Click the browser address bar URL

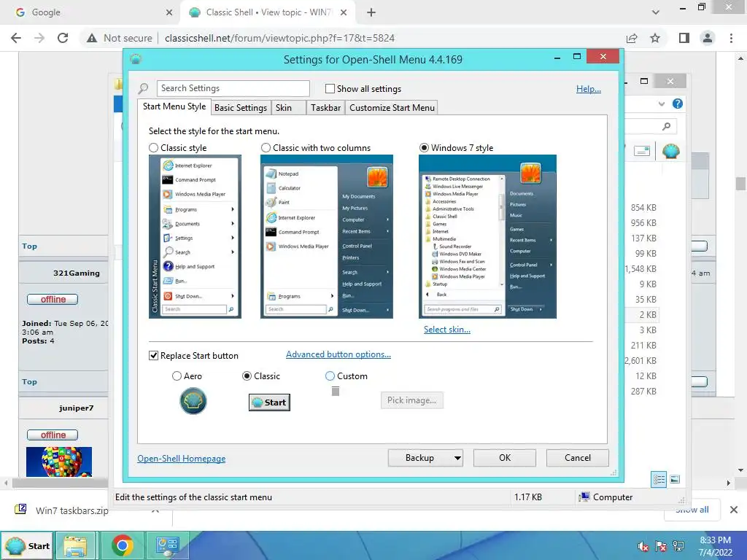click(x=279, y=38)
